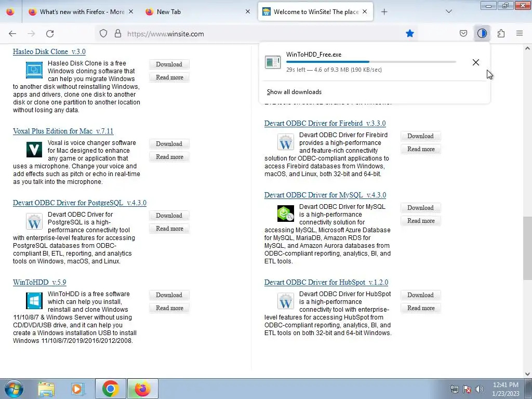Image resolution: width=532 pixels, height=399 pixels.
Task: Open Devart ODBC Driver for MySQL link
Action: click(x=325, y=195)
